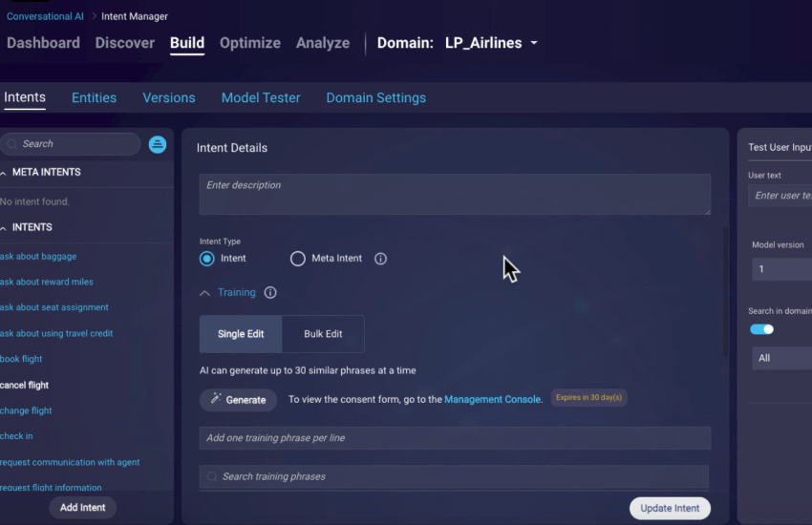The image size is (812, 525).
Task: Select the Single Edit mode
Action: click(x=241, y=334)
